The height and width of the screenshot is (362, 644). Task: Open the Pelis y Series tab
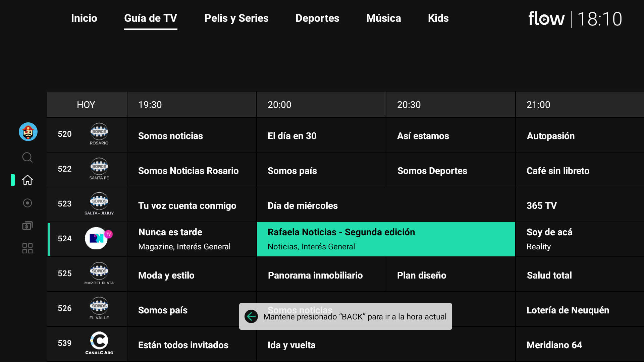pos(236,18)
